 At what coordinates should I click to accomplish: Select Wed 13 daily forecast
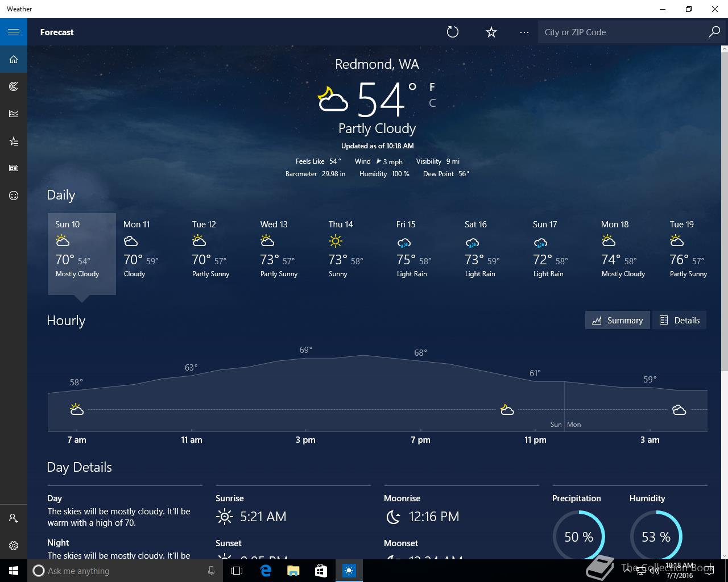click(287, 254)
